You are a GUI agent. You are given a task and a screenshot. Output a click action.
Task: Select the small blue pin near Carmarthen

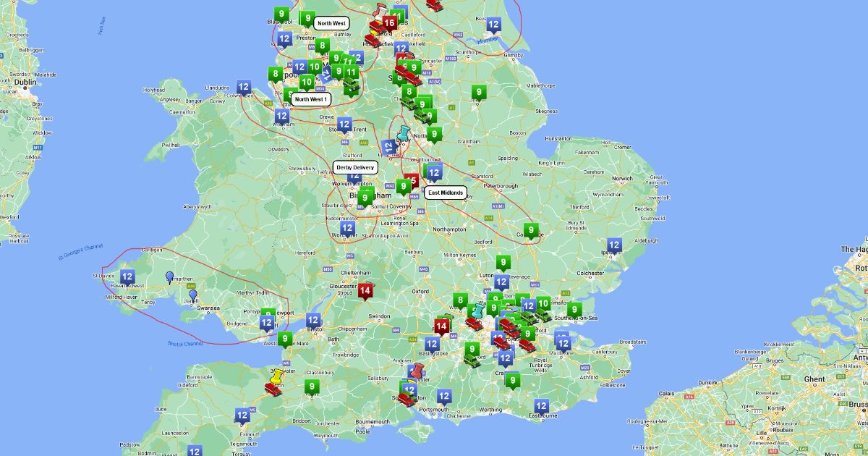click(x=169, y=277)
